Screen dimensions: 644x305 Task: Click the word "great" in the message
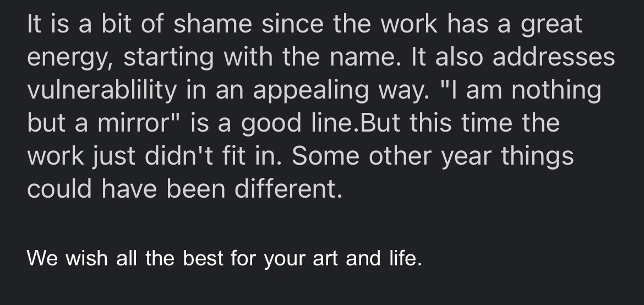(x=551, y=26)
